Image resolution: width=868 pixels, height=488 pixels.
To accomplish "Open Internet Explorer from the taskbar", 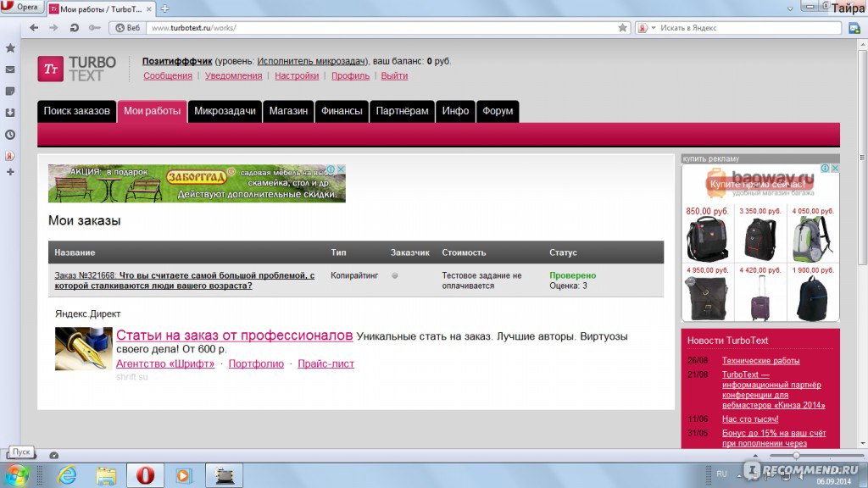I will tap(67, 475).
